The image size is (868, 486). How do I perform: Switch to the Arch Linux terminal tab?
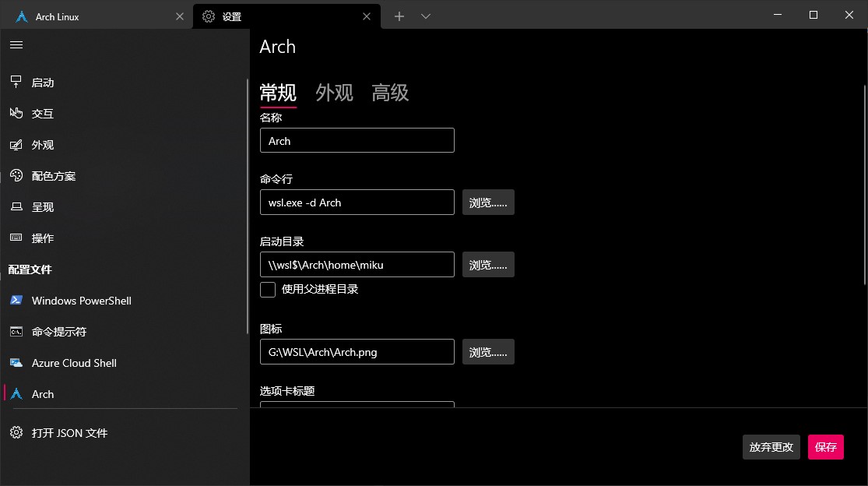tap(97, 16)
